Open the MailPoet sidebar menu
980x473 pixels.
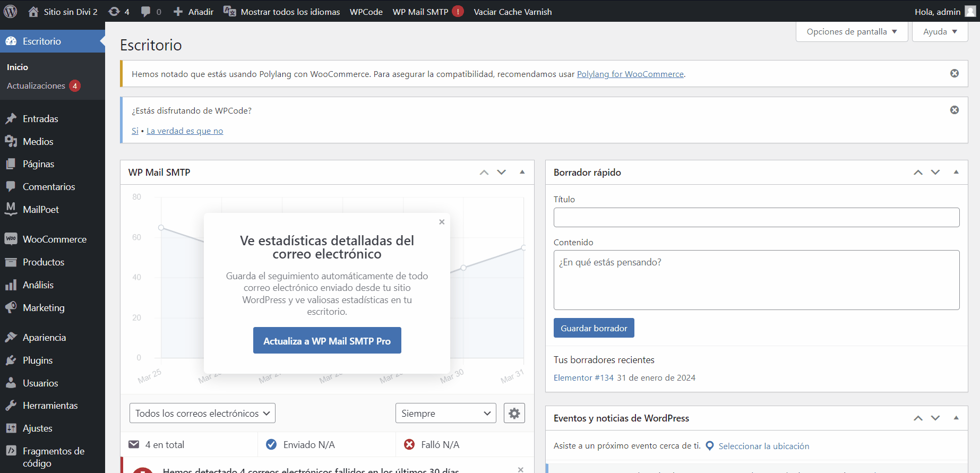click(40, 210)
